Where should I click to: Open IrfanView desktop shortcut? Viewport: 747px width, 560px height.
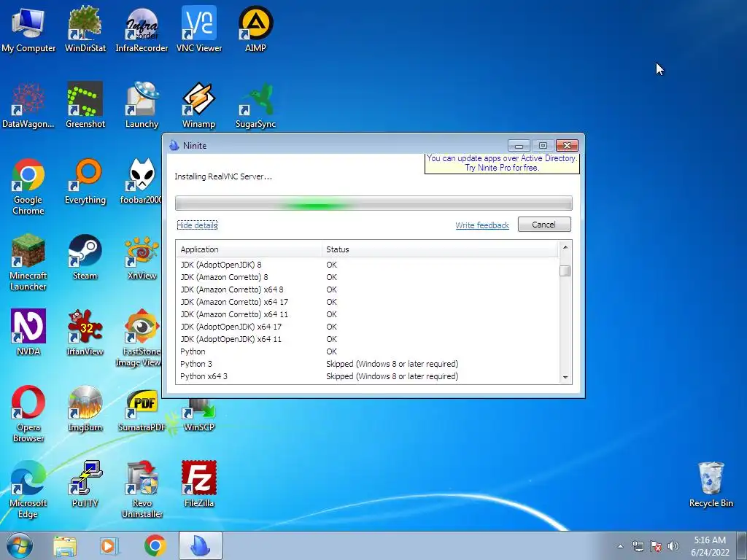[85, 332]
